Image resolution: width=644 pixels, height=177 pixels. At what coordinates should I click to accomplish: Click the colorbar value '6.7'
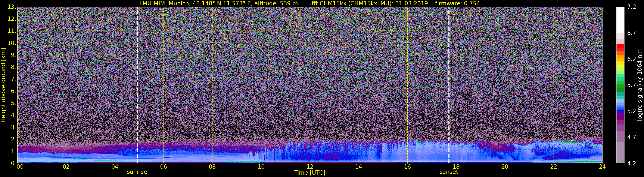[632, 33]
